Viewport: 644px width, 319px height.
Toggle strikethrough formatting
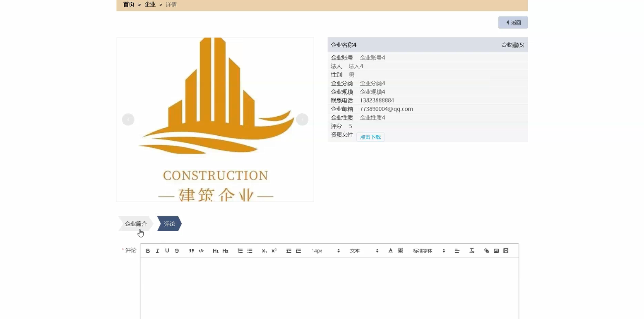pos(177,250)
